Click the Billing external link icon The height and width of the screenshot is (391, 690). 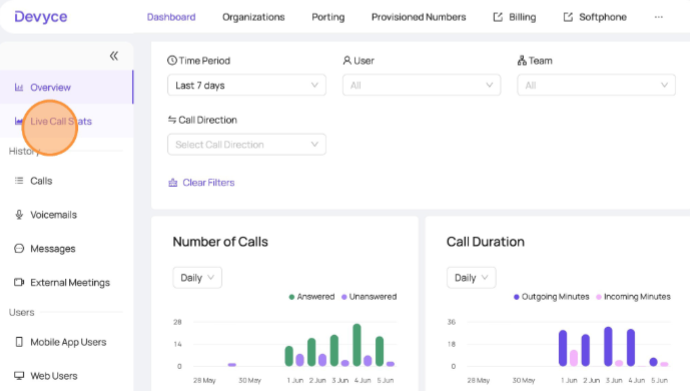pos(498,17)
